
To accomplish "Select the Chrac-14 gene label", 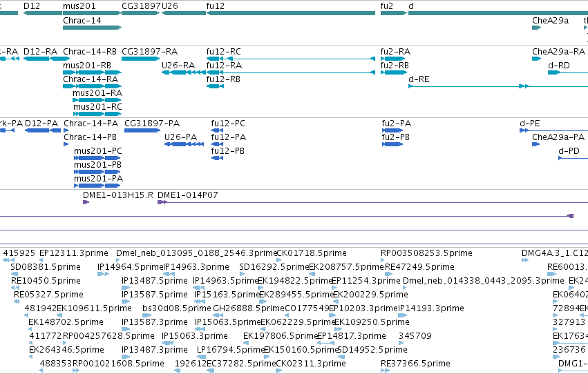I will point(82,21).
